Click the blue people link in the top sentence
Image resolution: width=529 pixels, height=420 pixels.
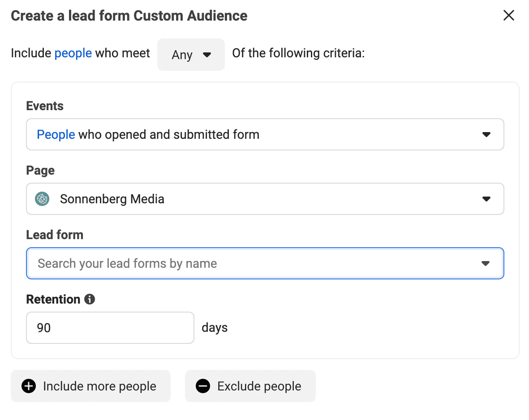click(x=73, y=53)
